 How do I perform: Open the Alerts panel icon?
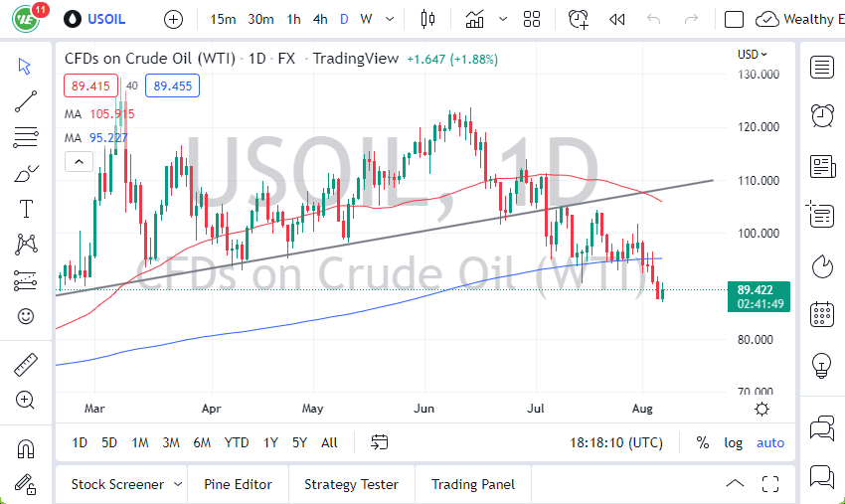[x=822, y=115]
